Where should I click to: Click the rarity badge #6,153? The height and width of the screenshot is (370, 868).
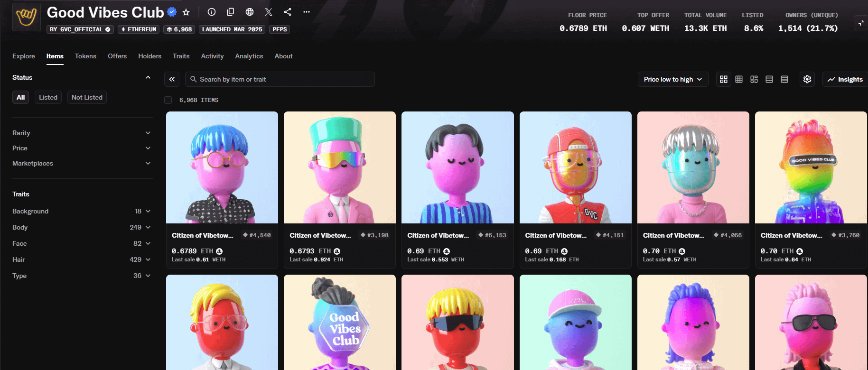[492, 235]
